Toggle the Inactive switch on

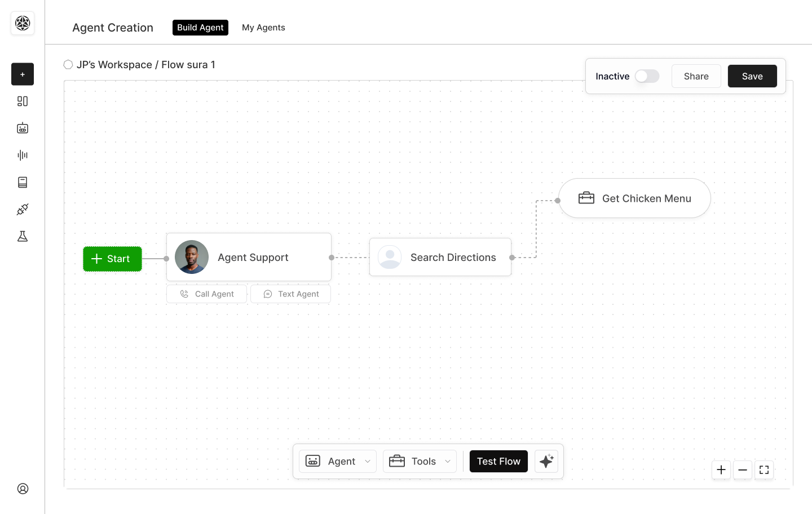647,76
